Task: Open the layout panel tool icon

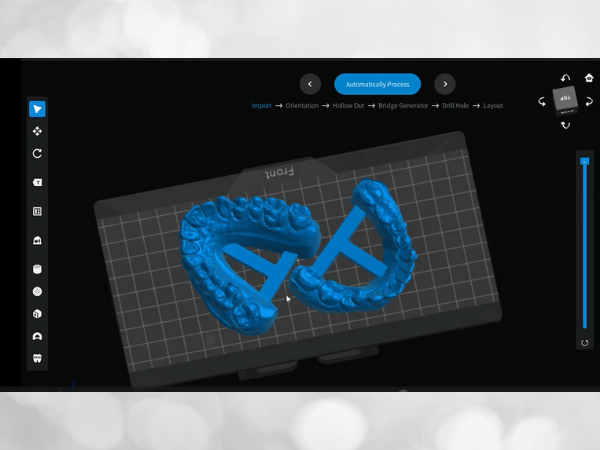Action: [x=37, y=211]
